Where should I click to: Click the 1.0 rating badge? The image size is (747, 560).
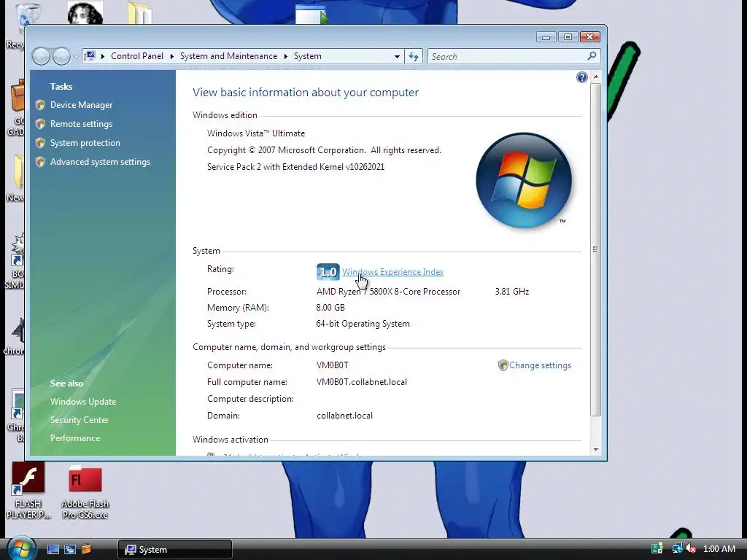pos(328,272)
